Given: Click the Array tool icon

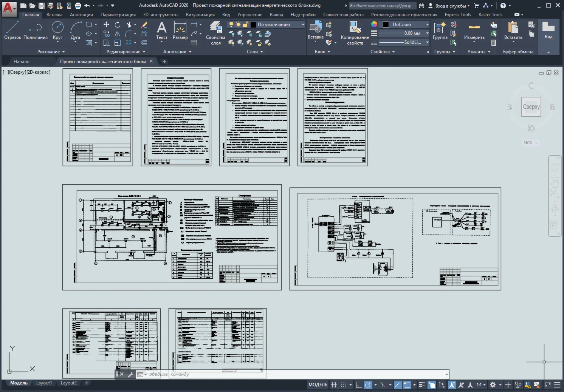Looking at the screenshot, I should [129, 43].
